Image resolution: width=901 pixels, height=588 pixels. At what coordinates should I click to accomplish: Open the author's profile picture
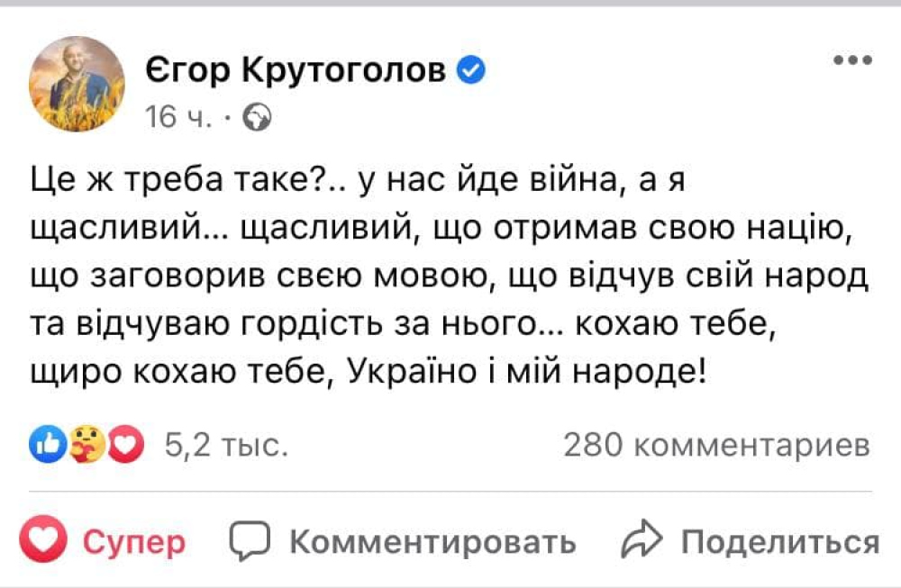[77, 84]
